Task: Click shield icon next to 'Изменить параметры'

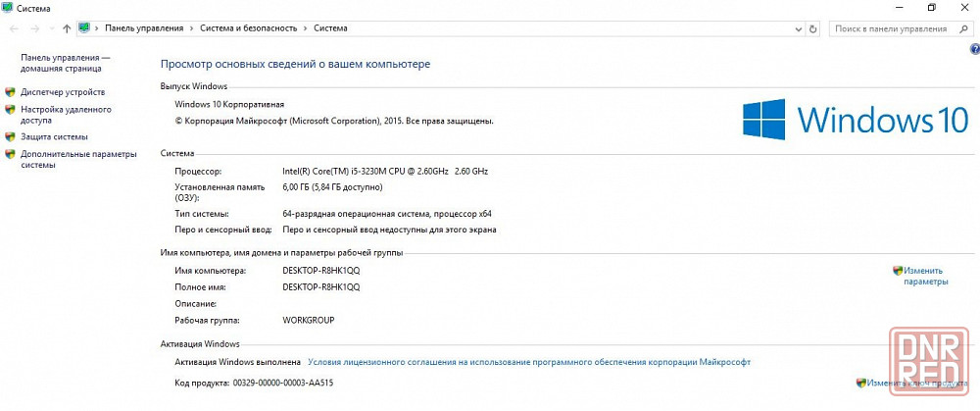Action: pos(898,271)
